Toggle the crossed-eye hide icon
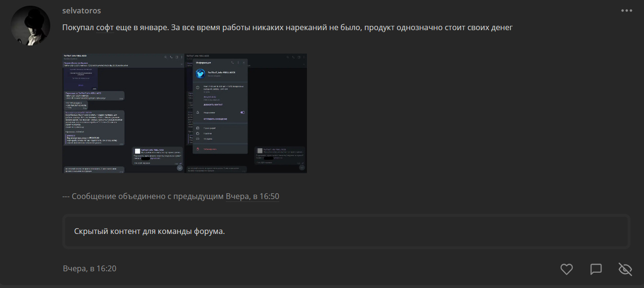This screenshot has width=644, height=288. point(625,269)
